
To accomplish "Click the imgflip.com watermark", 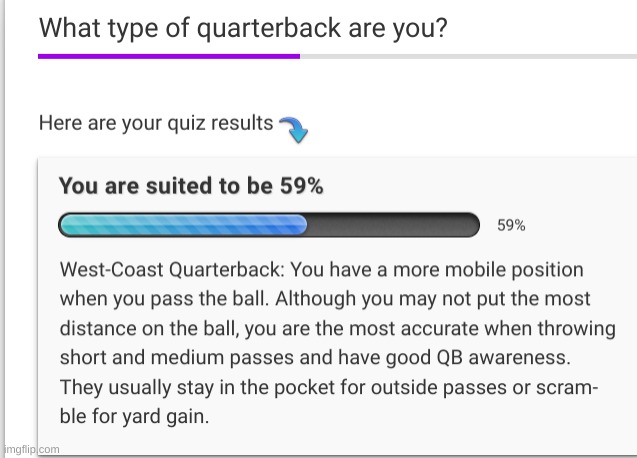I will tap(31, 449).
